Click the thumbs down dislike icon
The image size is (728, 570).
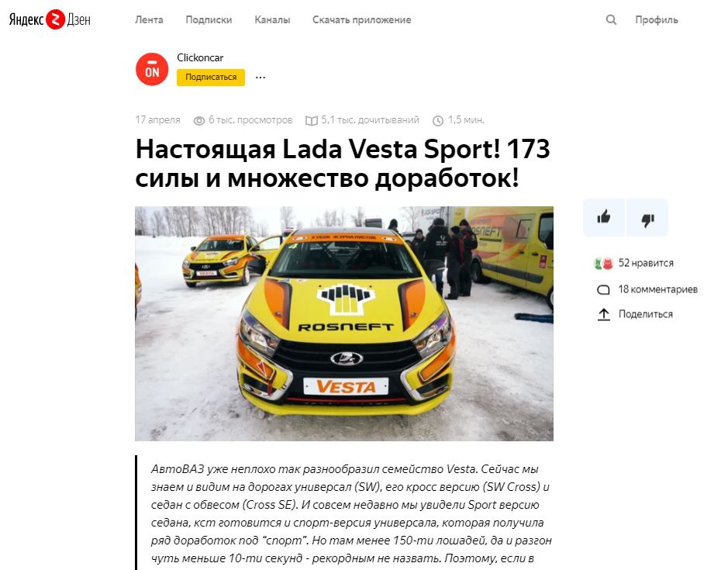[647, 218]
